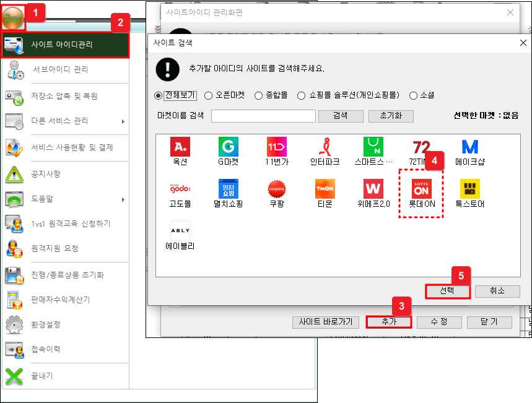Select the 쇼핑몰 솔루션(개인쇼핑몰) radio button
The height and width of the screenshot is (403, 532).
[301, 96]
